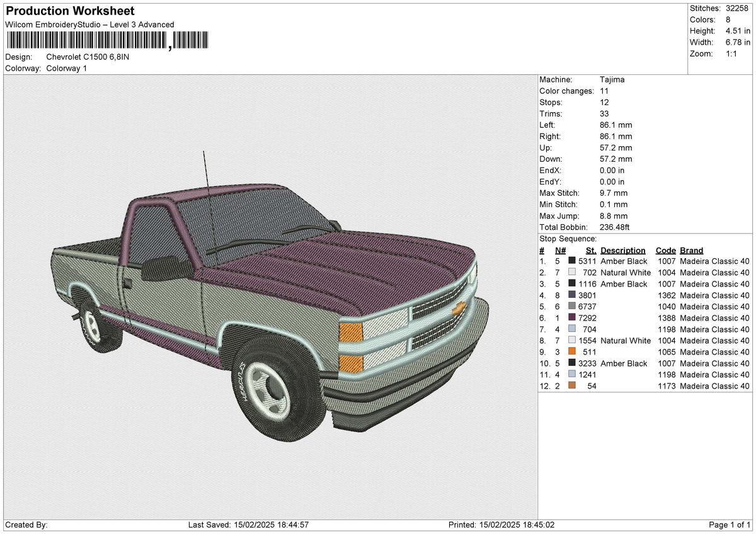This screenshot has height=534, width=756.
Task: Click the copper swatch in stop row 12
Action: click(572, 386)
